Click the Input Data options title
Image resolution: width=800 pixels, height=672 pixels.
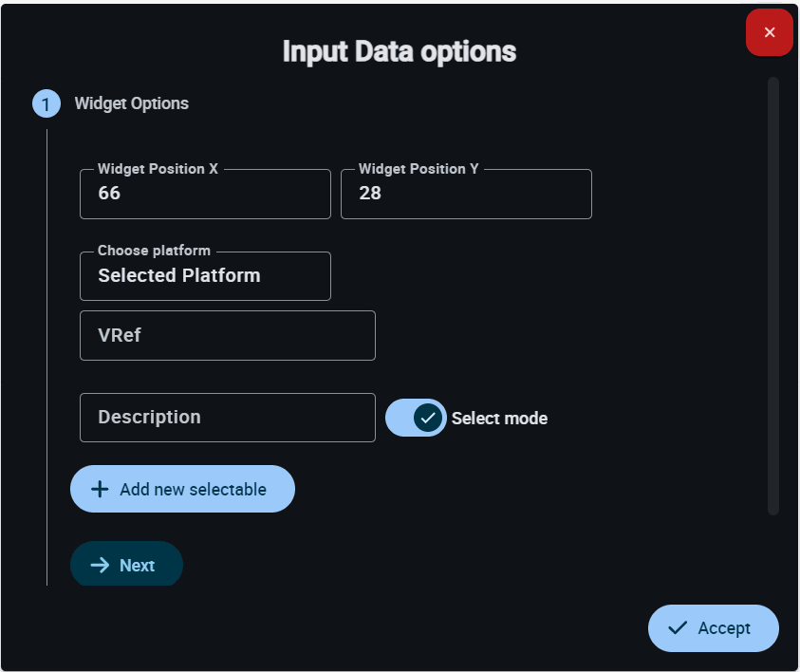pos(399,51)
